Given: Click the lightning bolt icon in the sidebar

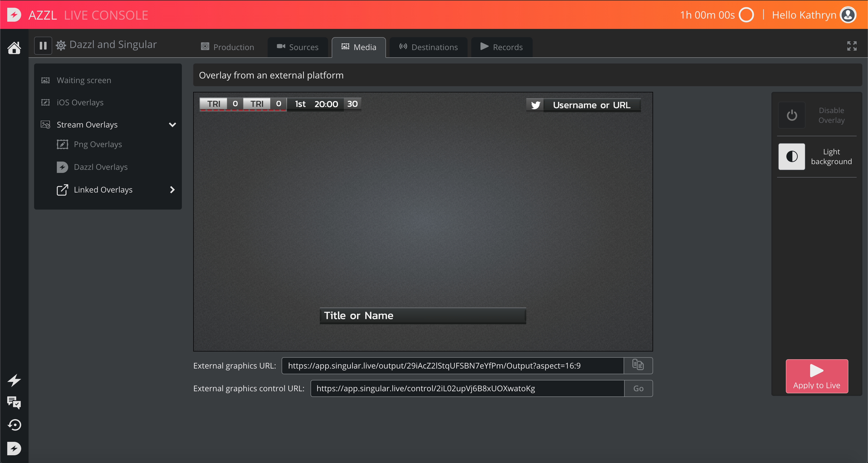Looking at the screenshot, I should 14,380.
